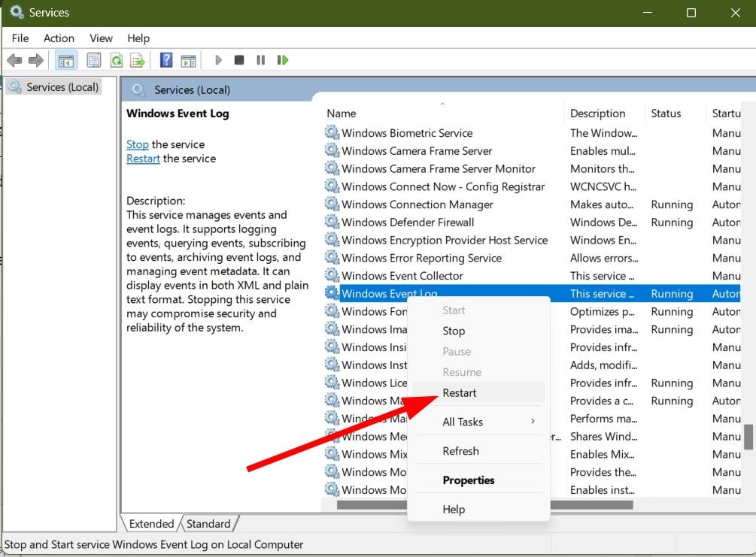This screenshot has height=557, width=756.
Task: Choose Restart in the context menu
Action: pyautogui.click(x=478, y=392)
